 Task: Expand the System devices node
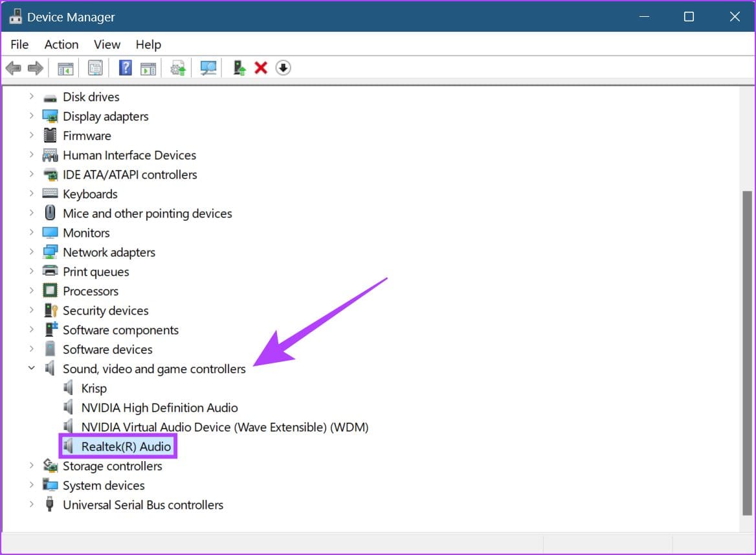click(x=31, y=485)
